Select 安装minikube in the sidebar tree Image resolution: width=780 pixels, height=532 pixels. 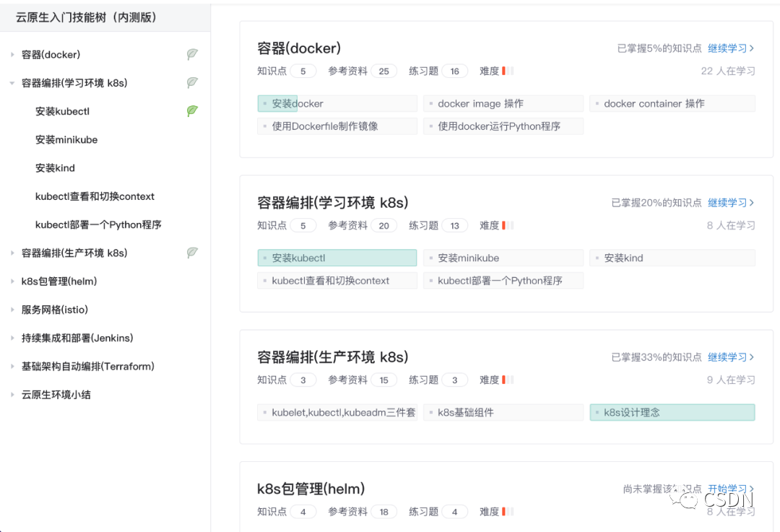tap(66, 140)
